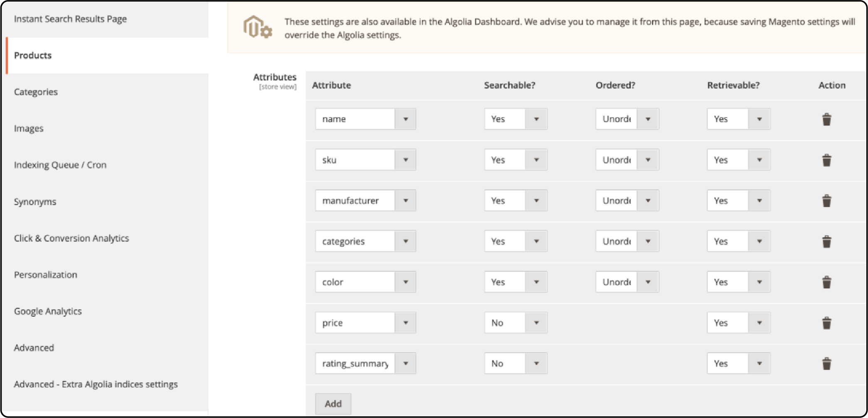
Task: Change Searchable setting for price
Action: click(x=515, y=322)
